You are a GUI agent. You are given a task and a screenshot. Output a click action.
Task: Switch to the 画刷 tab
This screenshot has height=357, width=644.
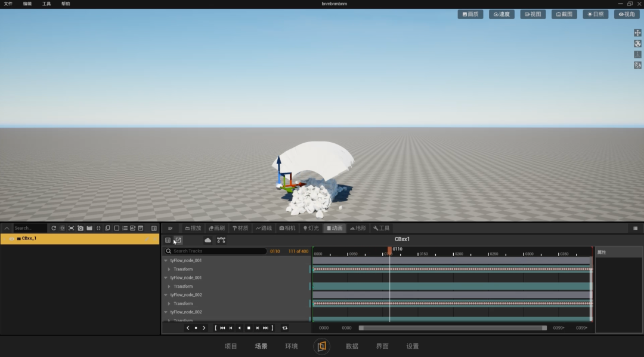click(x=216, y=228)
